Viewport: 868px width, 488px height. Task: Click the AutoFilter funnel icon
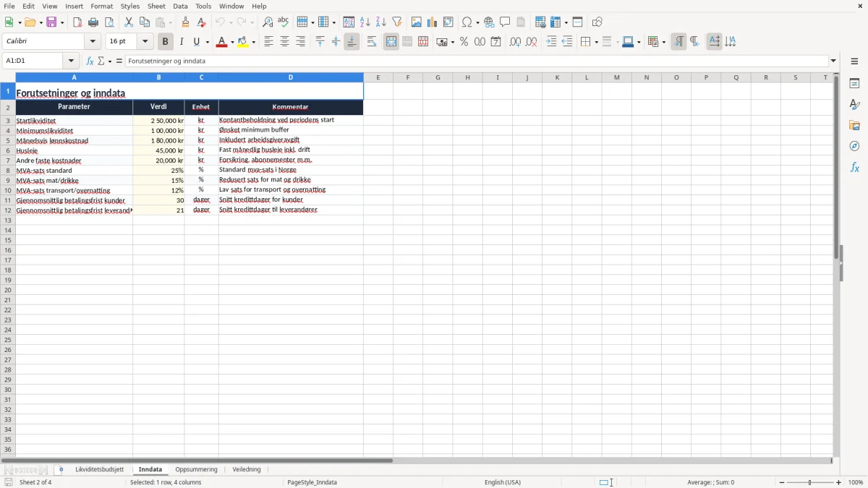[397, 22]
